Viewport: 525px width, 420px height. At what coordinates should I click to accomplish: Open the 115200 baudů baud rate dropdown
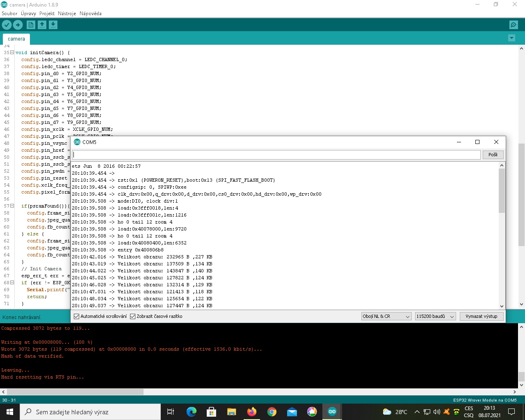[x=435, y=317]
